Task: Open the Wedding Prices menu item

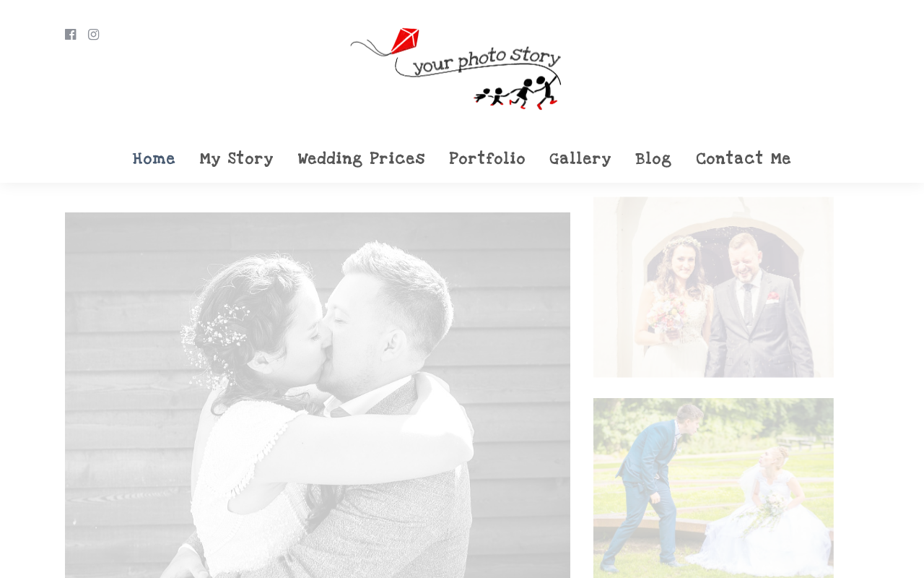Action: pyautogui.click(x=362, y=159)
